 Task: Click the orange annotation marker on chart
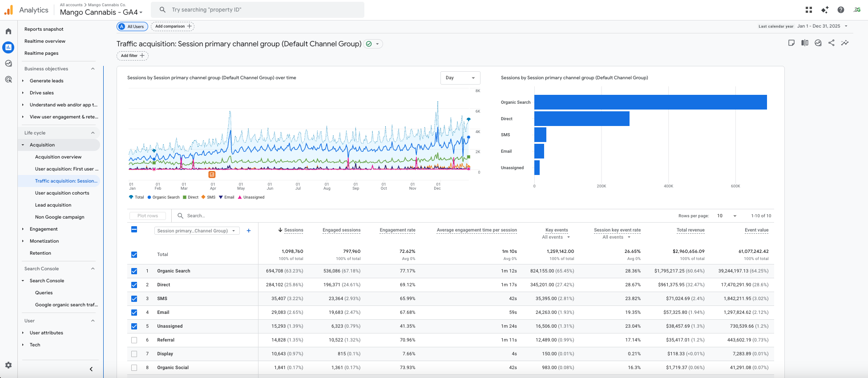[212, 175]
